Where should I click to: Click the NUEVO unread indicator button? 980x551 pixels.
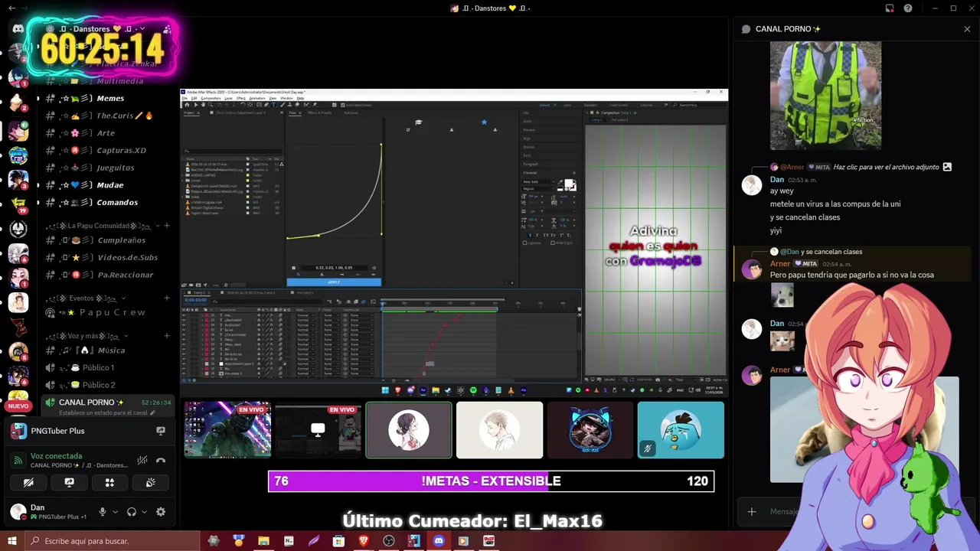click(x=18, y=406)
